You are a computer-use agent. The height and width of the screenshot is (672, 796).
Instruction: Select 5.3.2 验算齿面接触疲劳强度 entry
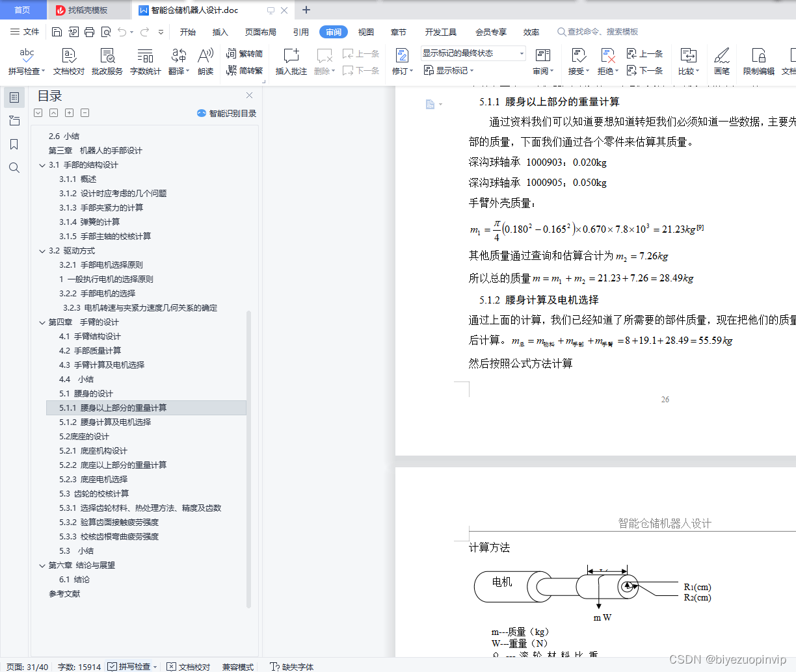pyautogui.click(x=109, y=523)
